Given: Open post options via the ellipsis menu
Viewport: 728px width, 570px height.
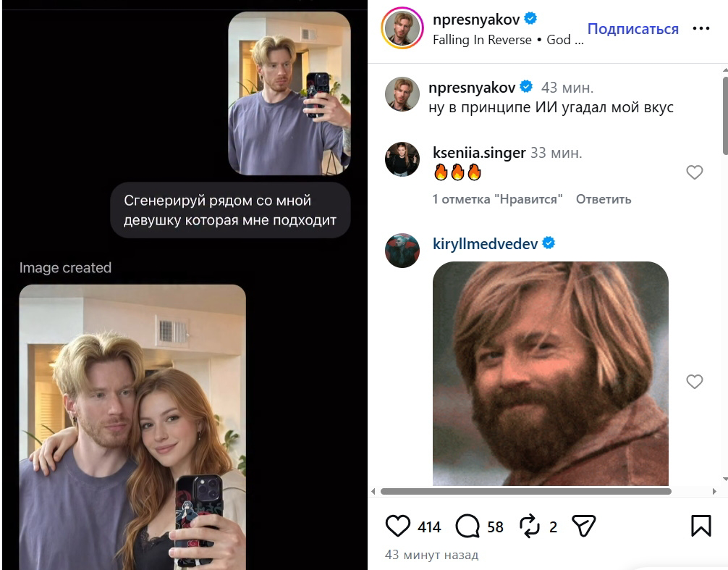Looking at the screenshot, I should coord(702,28).
